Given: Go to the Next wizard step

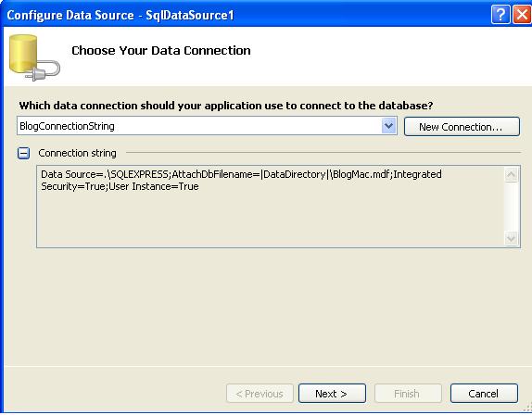Looking at the screenshot, I should click(x=332, y=394).
